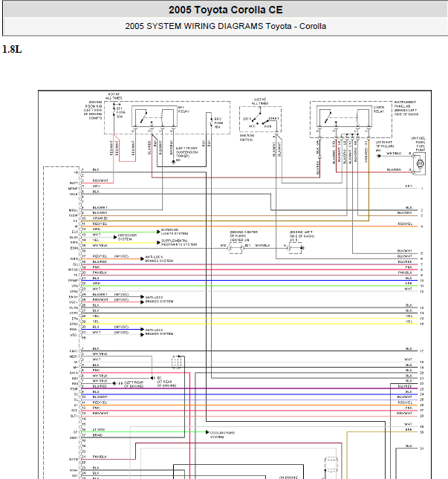Click the 'LEFT FRONT SUSPENSION TOWER' label
This screenshot has width=448, height=479.
[186, 152]
